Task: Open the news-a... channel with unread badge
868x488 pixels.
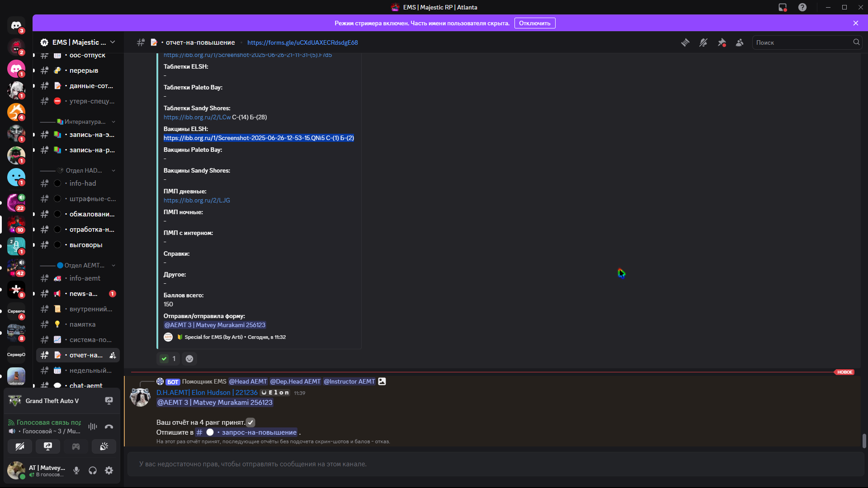Action: 78,294
